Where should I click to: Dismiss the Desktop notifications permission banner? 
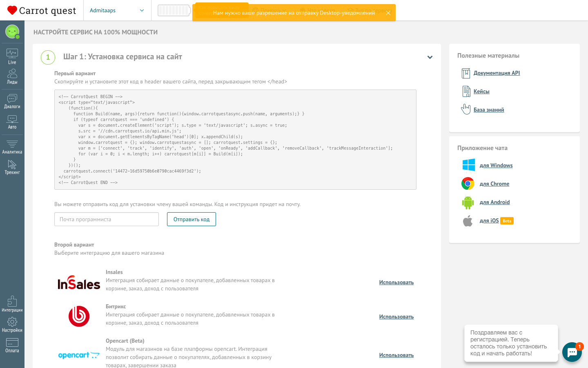388,13
